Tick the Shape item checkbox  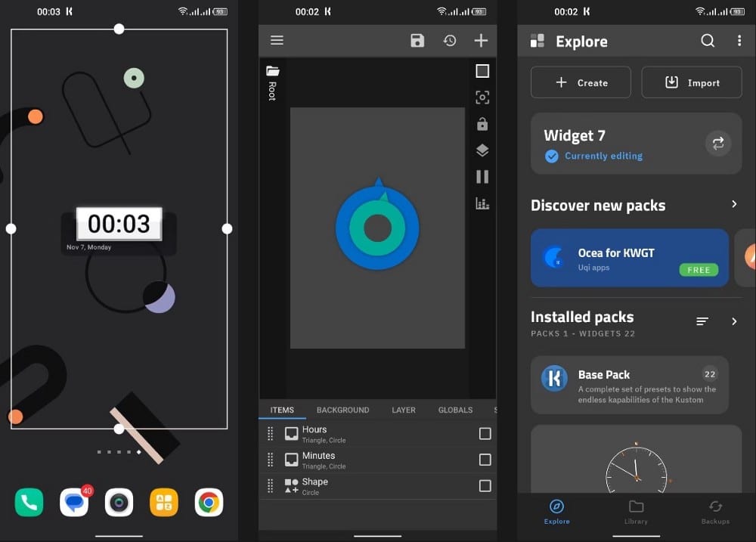pyautogui.click(x=485, y=486)
